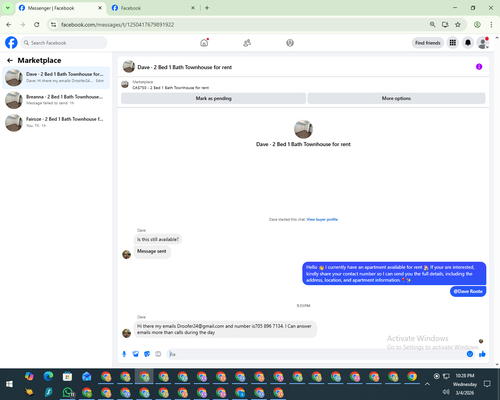This screenshot has width=500, height=400.
Task: Focus the Search Facebook field
Action: [64, 43]
